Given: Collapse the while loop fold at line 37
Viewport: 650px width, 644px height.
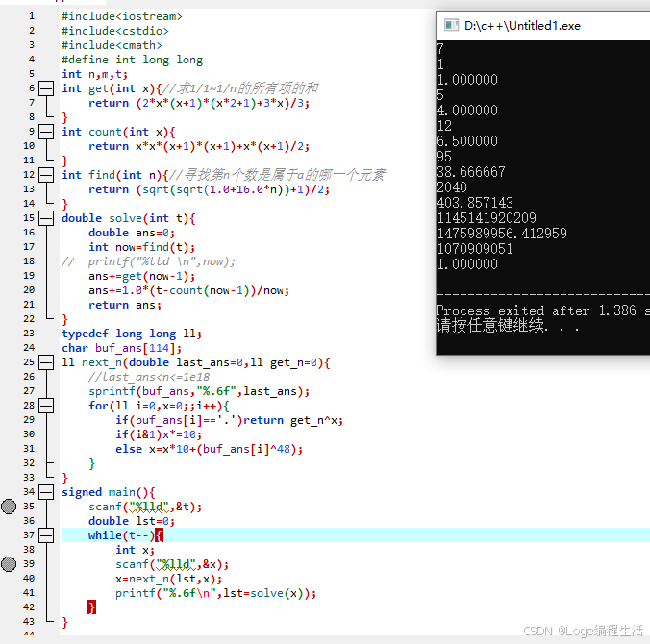Looking at the screenshot, I should [x=46, y=535].
